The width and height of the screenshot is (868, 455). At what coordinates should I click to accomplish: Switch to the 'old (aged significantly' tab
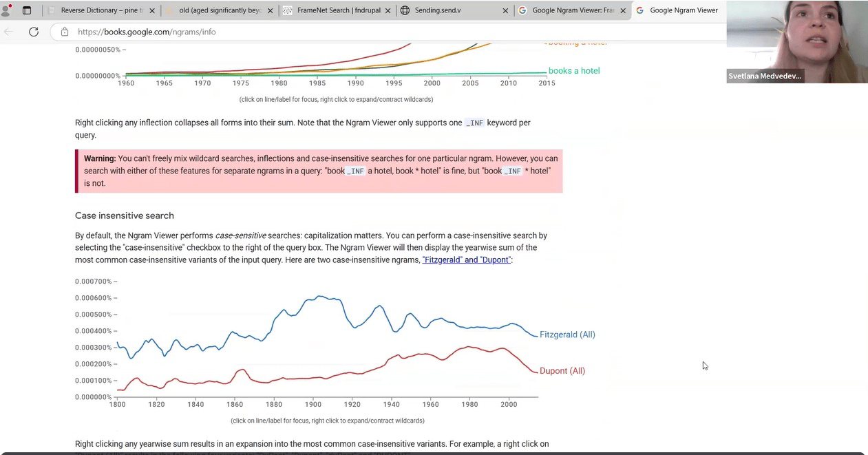(220, 10)
